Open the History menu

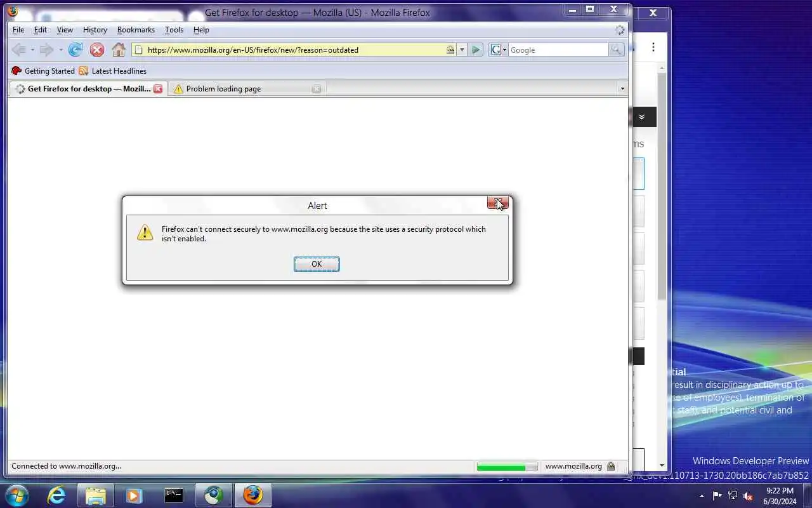(95, 30)
